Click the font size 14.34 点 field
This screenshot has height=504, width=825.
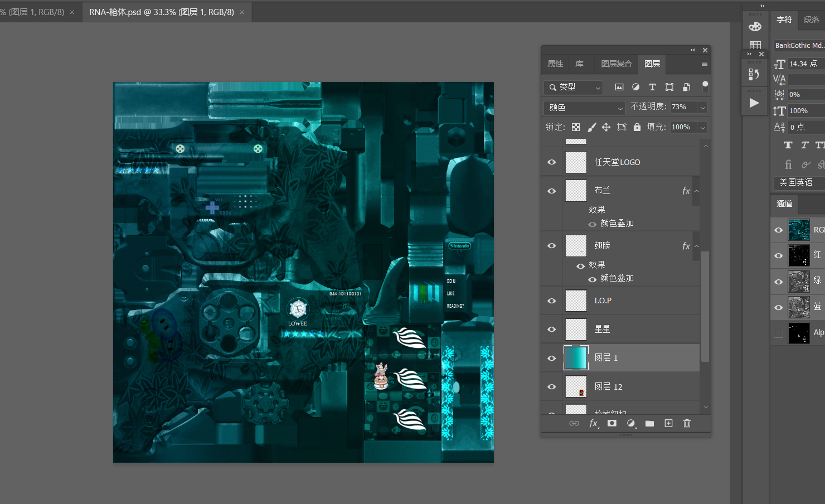tap(806, 64)
